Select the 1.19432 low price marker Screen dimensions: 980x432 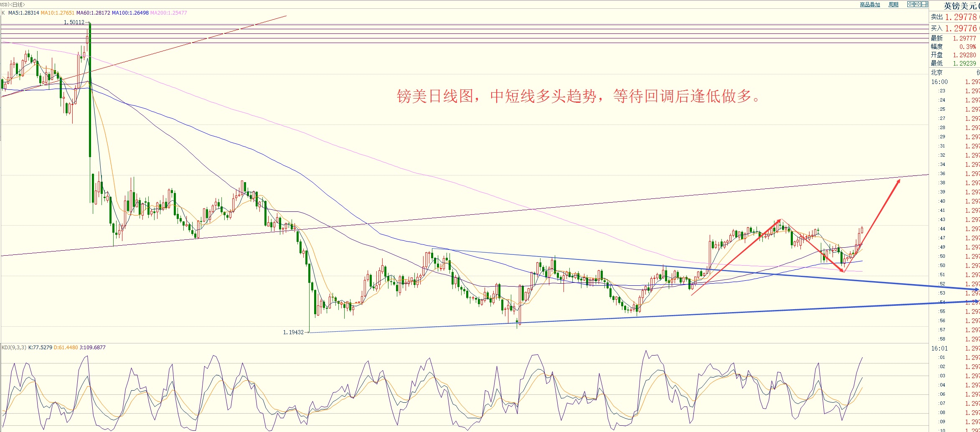pyautogui.click(x=293, y=332)
